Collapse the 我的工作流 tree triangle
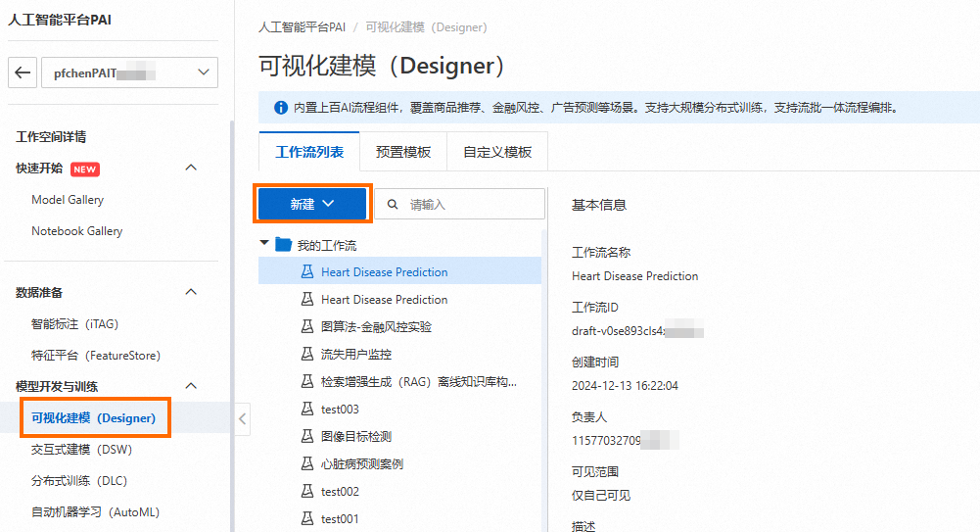 (x=264, y=243)
